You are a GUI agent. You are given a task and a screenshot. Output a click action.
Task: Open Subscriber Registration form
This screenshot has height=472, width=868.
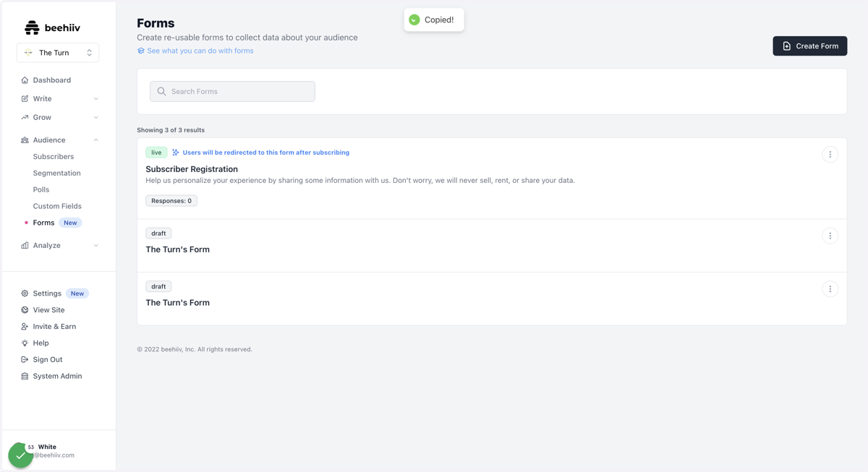(x=192, y=169)
